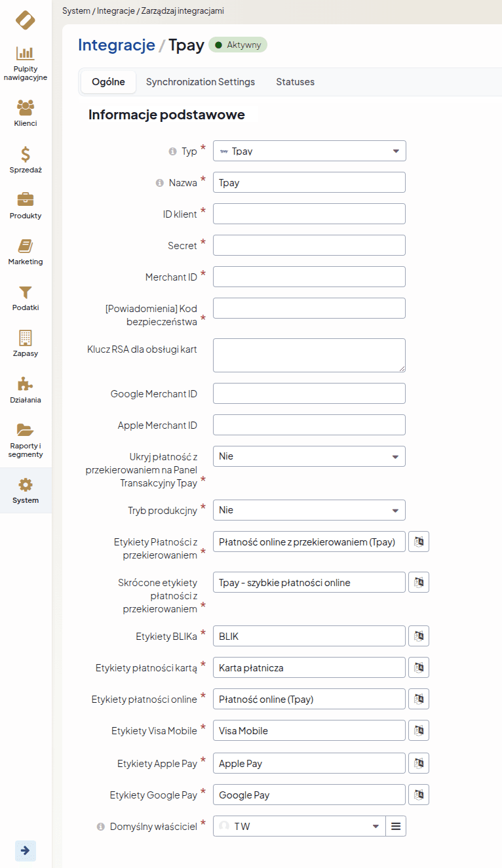Switch to the Statuses tab
Viewport: 502px width, 868px height.
295,82
